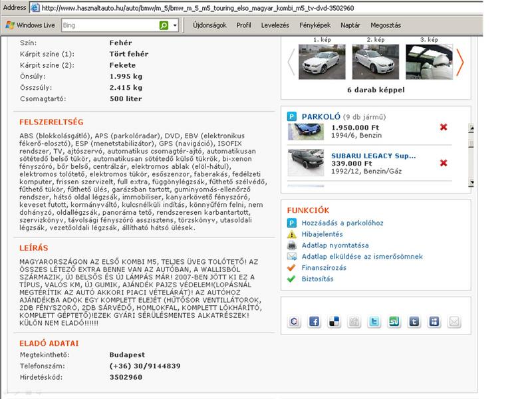Share the listing via Delicious icon

pyautogui.click(x=334, y=321)
